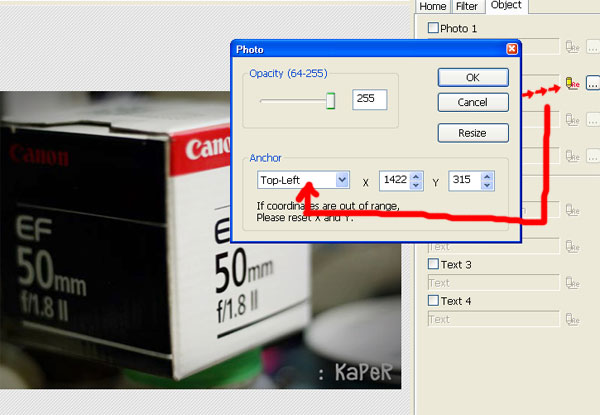
Task: Click the highlighted yellow Re properties icon
Action: click(572, 83)
